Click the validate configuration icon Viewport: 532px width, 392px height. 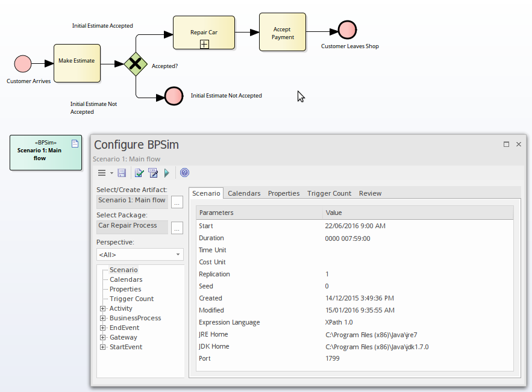(139, 173)
